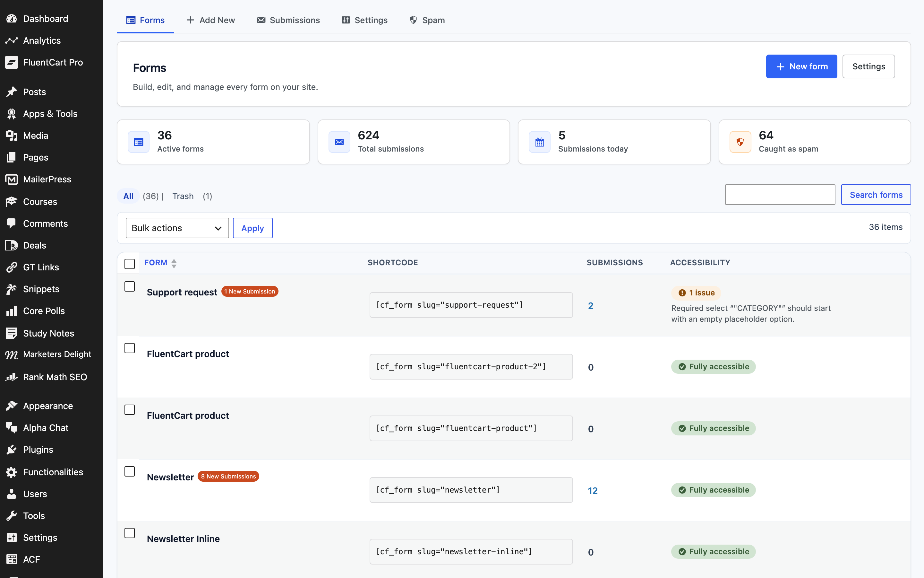The width and height of the screenshot is (924, 578).
Task: Open FluentCart Pro icon
Action: click(x=12, y=62)
